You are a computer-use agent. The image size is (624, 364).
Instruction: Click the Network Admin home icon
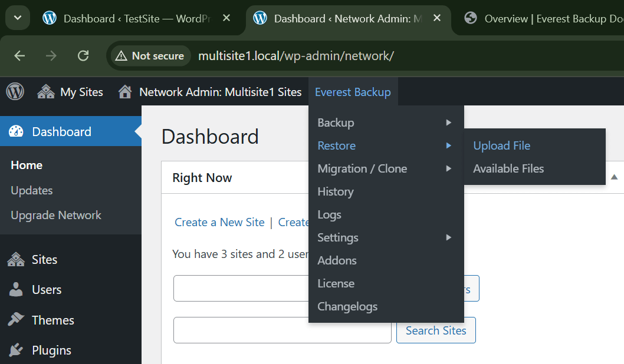point(124,92)
